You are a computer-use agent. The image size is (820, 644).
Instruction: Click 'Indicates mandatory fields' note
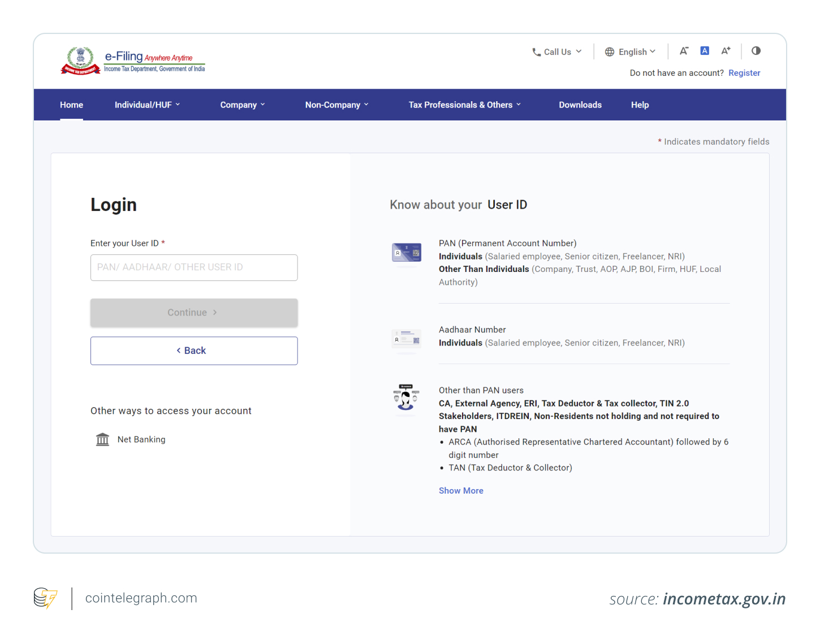pos(714,142)
